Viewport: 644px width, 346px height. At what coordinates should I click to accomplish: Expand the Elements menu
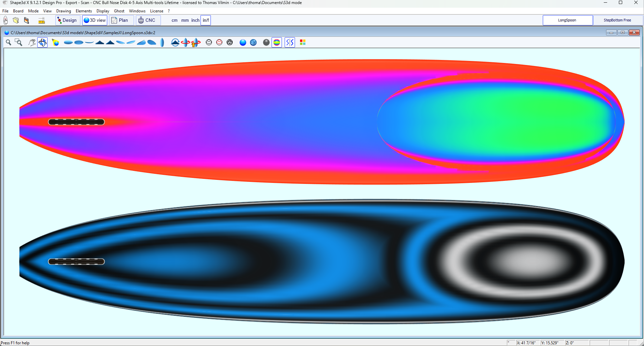point(83,11)
